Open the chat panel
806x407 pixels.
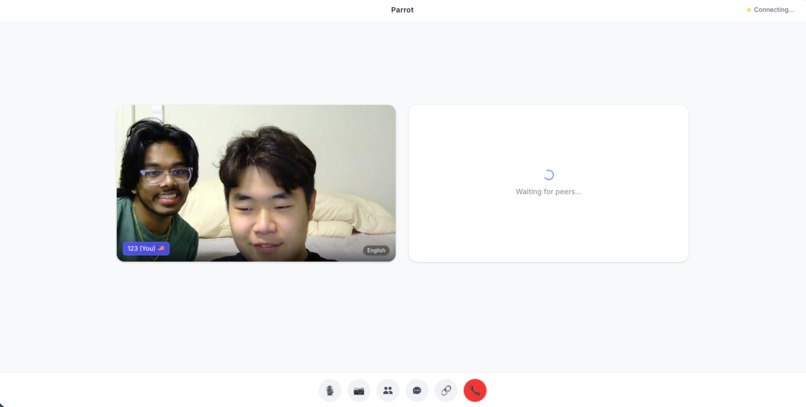click(x=417, y=391)
